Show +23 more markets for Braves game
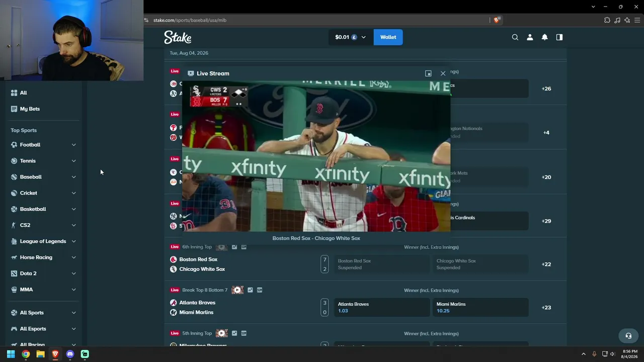Image resolution: width=644 pixels, height=362 pixels. (546, 307)
